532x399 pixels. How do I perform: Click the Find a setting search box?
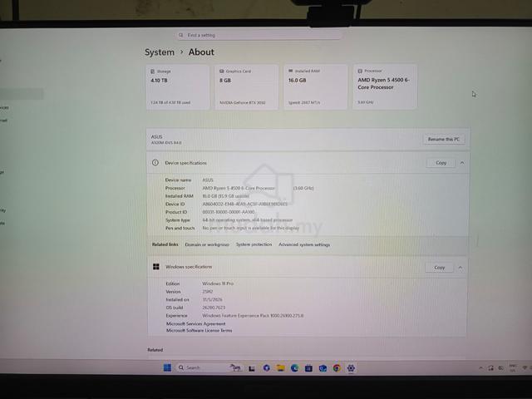[259, 35]
